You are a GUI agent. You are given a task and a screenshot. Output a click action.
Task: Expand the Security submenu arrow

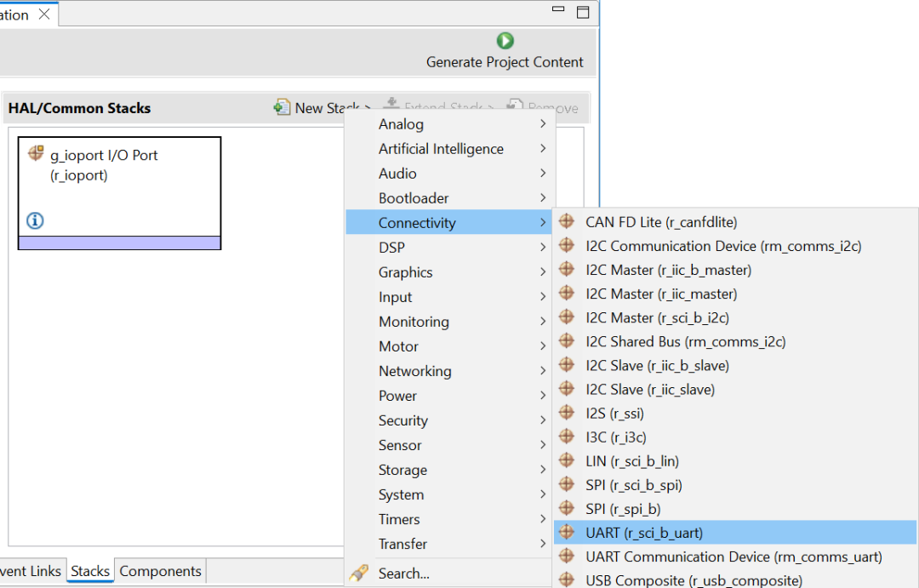pyautogui.click(x=542, y=420)
